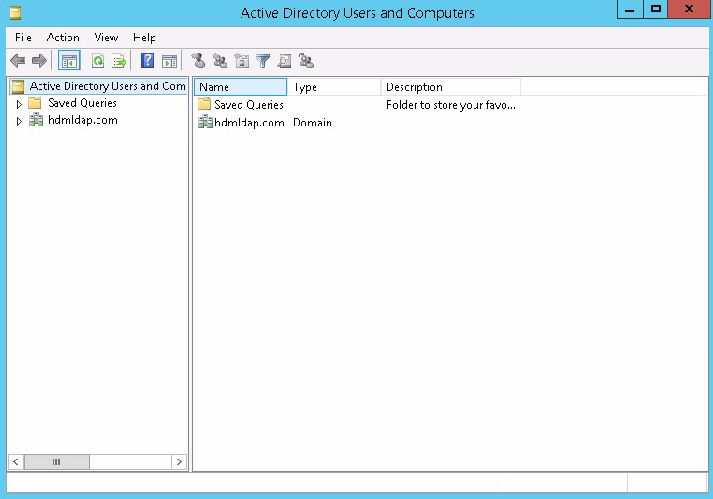Click 'Folder to store your favo...' description
The image size is (713, 499).
click(x=451, y=105)
